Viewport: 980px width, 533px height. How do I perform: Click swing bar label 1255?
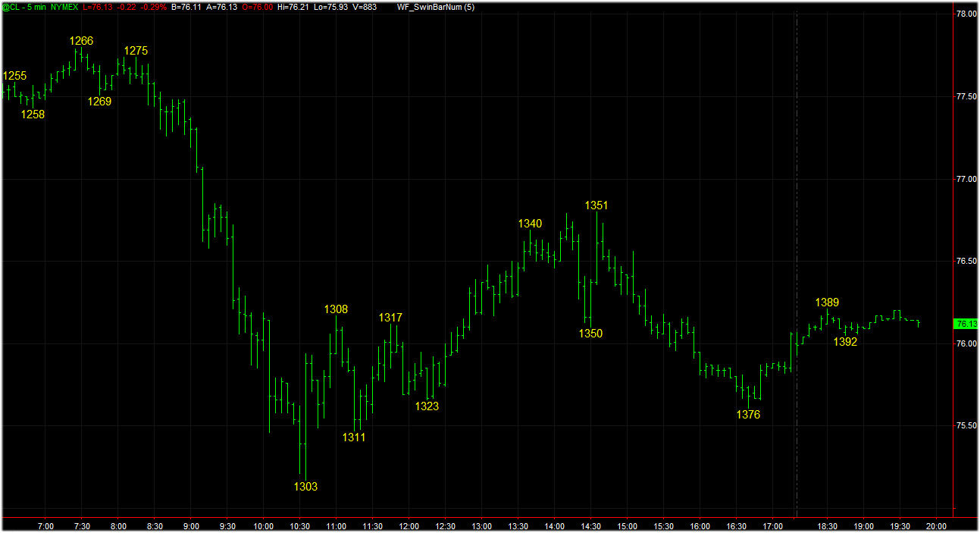click(14, 76)
